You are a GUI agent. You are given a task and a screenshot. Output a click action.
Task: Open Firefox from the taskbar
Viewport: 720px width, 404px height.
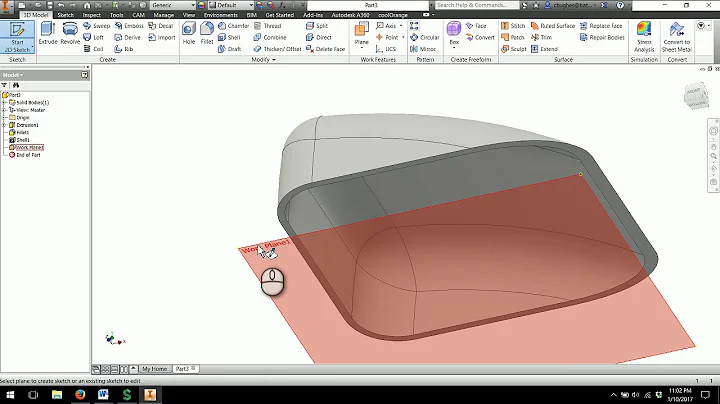(x=80, y=394)
